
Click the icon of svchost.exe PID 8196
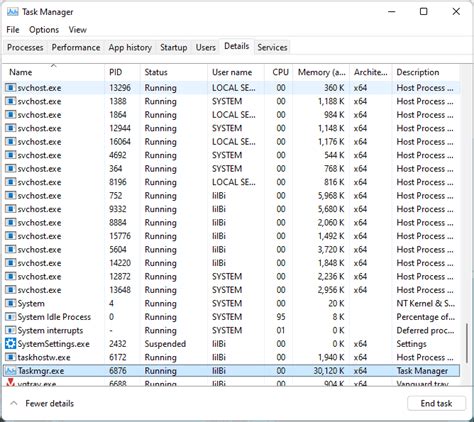pos(11,182)
